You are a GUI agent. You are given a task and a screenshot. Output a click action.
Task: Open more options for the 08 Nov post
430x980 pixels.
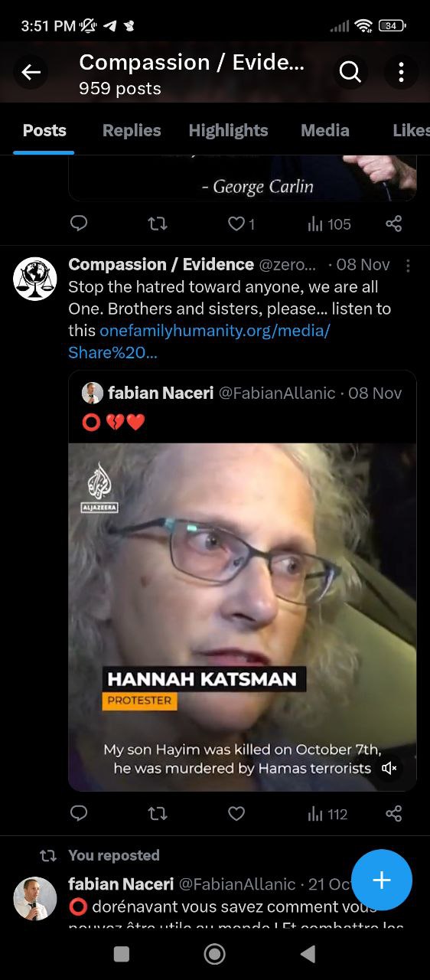click(x=408, y=265)
